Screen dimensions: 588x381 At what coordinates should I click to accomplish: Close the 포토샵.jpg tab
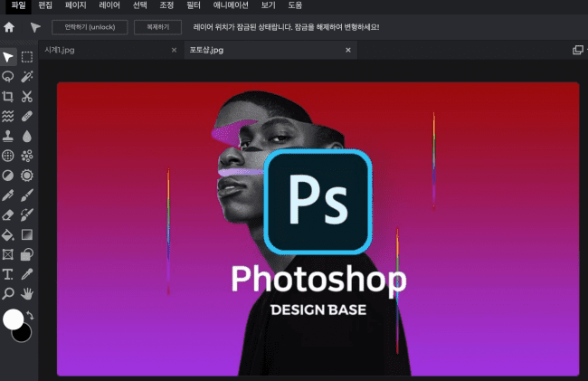pos(348,50)
